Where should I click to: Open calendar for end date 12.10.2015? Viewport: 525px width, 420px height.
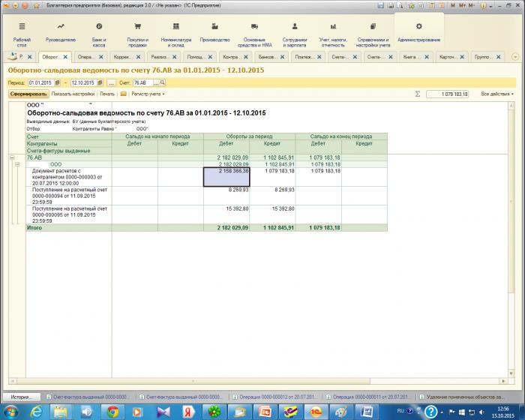[100, 82]
